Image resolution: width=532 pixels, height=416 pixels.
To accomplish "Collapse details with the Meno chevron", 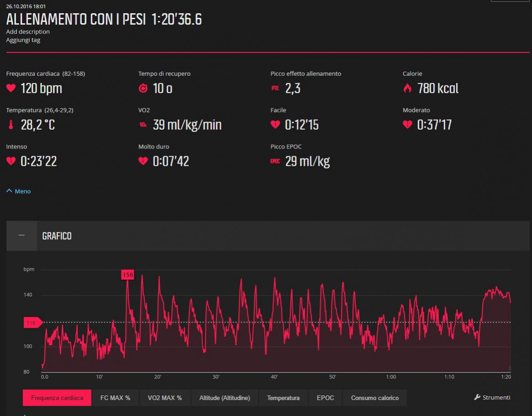I will (x=10, y=191).
